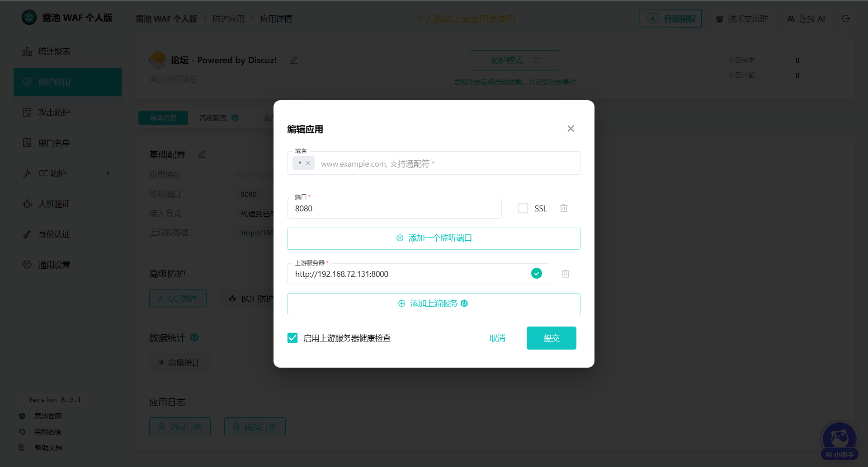Click the badge icon on 高级配置 tab
Screen dimensions: 868x467
click(x=235, y=118)
